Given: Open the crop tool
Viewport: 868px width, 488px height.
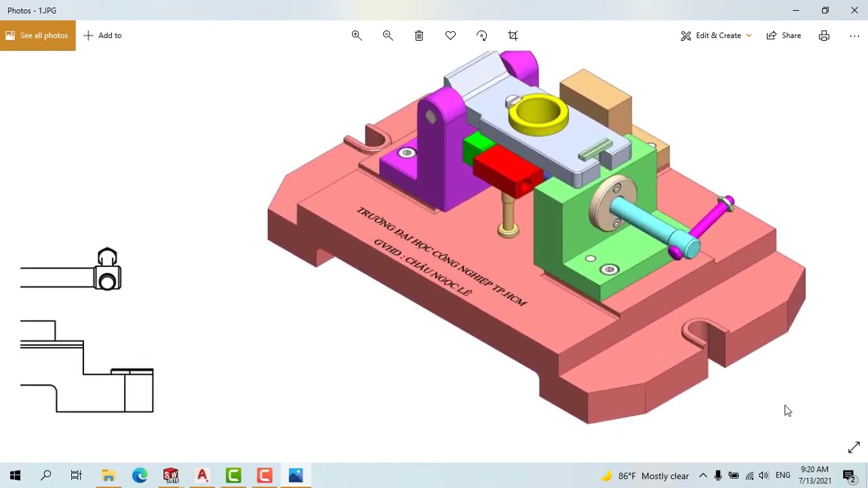Looking at the screenshot, I should point(513,35).
